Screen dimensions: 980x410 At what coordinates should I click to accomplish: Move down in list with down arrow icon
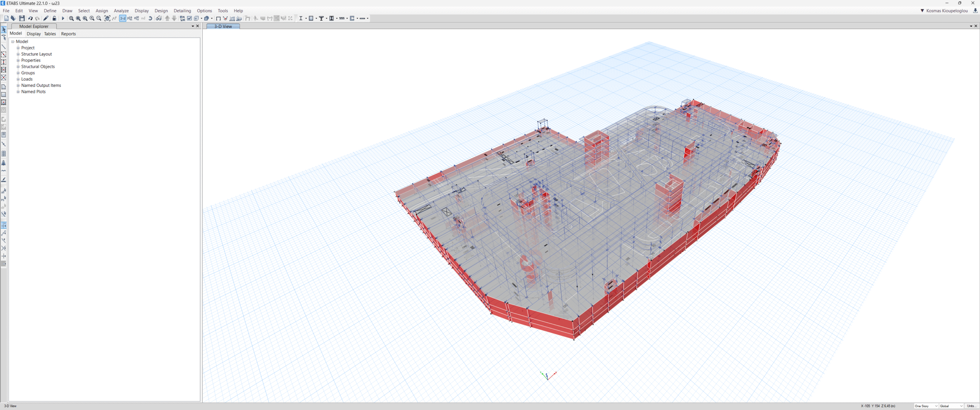(174, 18)
